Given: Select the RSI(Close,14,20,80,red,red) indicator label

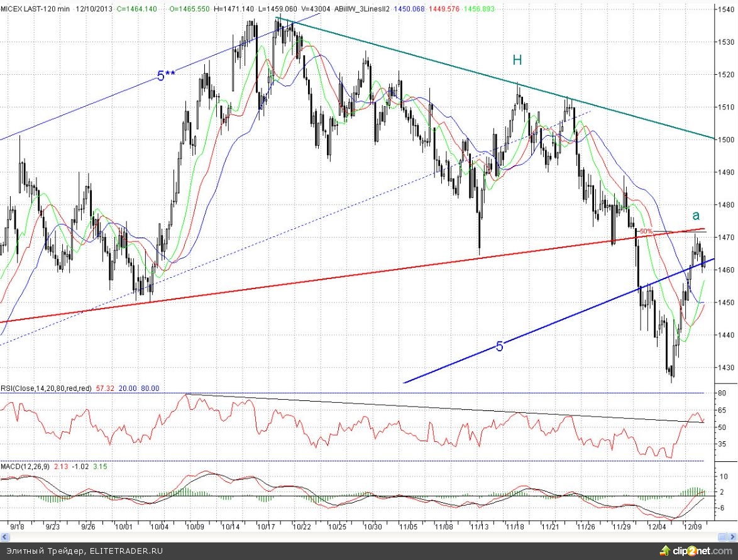Looking at the screenshot, I should click(45, 389).
